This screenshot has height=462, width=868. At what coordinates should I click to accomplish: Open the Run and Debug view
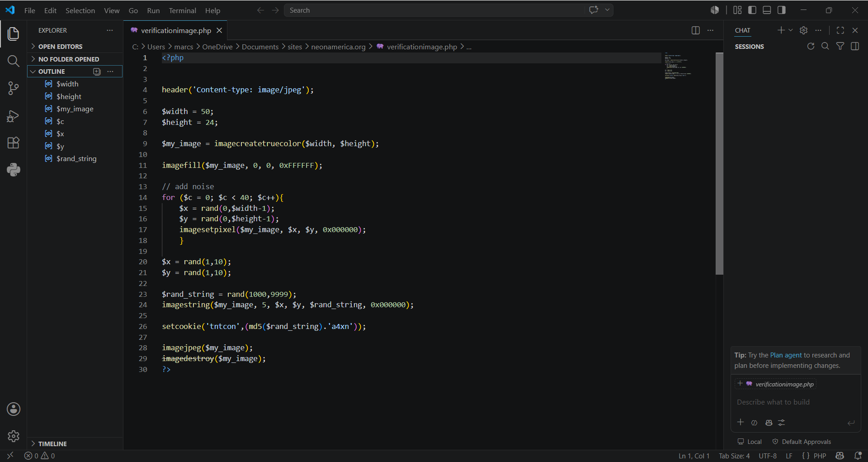point(14,116)
